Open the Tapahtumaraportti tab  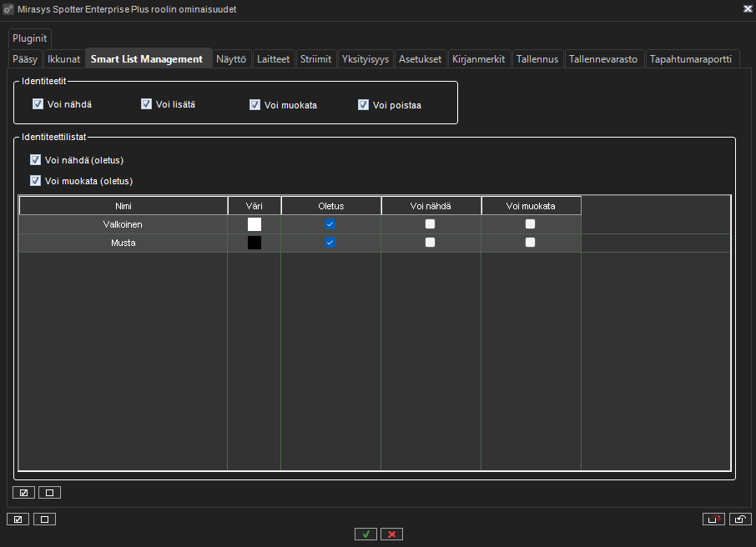coord(690,59)
